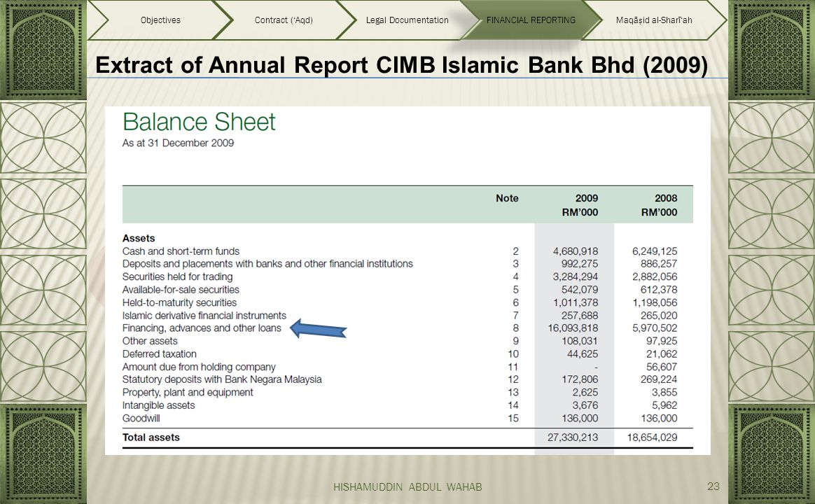Select the 'Assets' section label

(139, 239)
